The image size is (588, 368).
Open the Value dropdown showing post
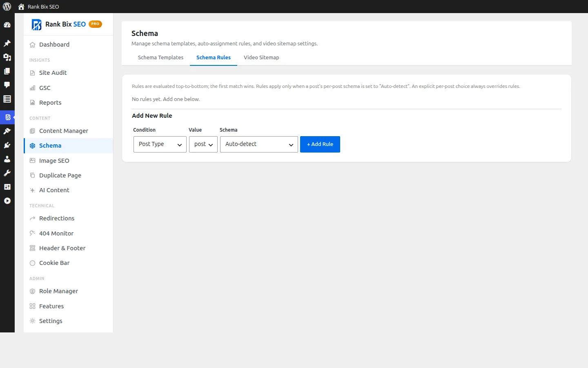[x=203, y=144]
